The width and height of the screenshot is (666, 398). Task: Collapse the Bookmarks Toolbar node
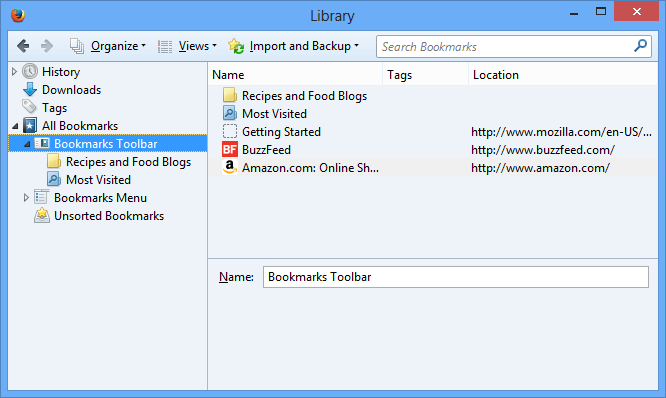[x=27, y=144]
